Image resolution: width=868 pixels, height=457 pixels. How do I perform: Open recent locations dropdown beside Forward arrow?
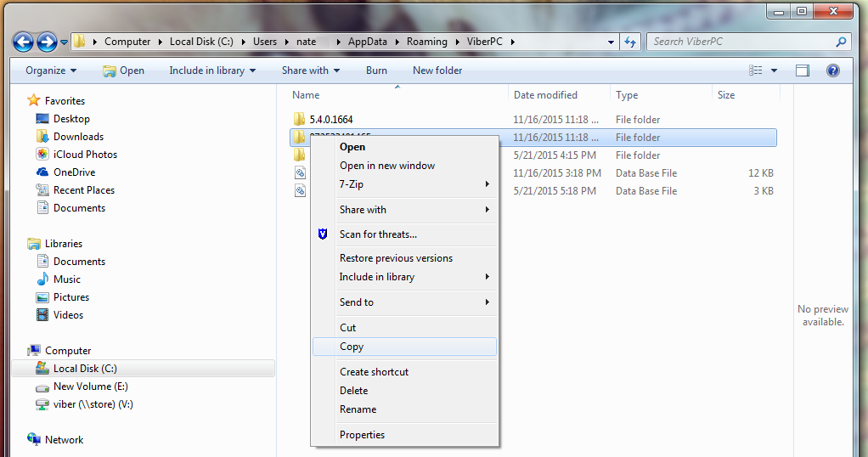point(64,42)
